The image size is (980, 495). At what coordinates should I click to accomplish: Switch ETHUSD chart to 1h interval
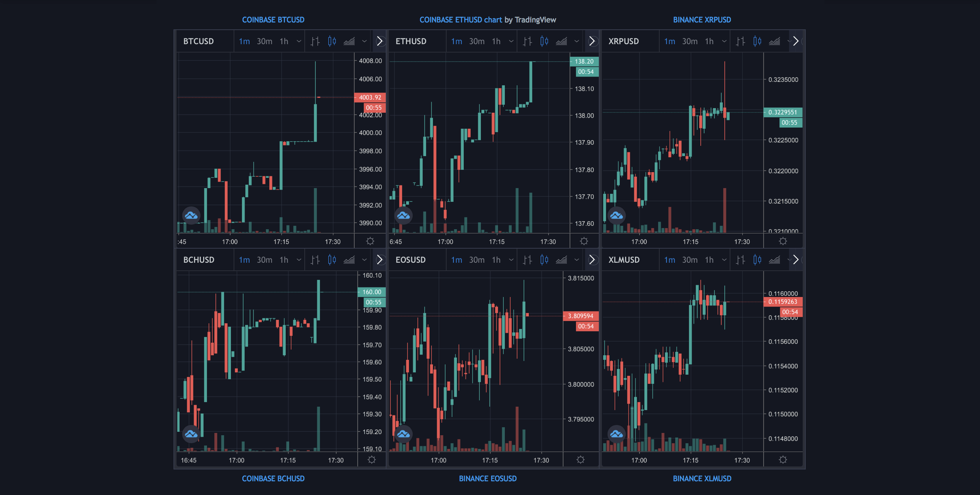[496, 41]
